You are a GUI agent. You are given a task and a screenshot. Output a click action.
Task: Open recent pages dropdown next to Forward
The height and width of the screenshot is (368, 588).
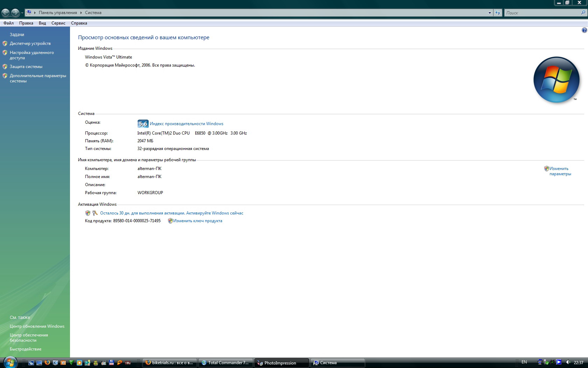[22, 13]
